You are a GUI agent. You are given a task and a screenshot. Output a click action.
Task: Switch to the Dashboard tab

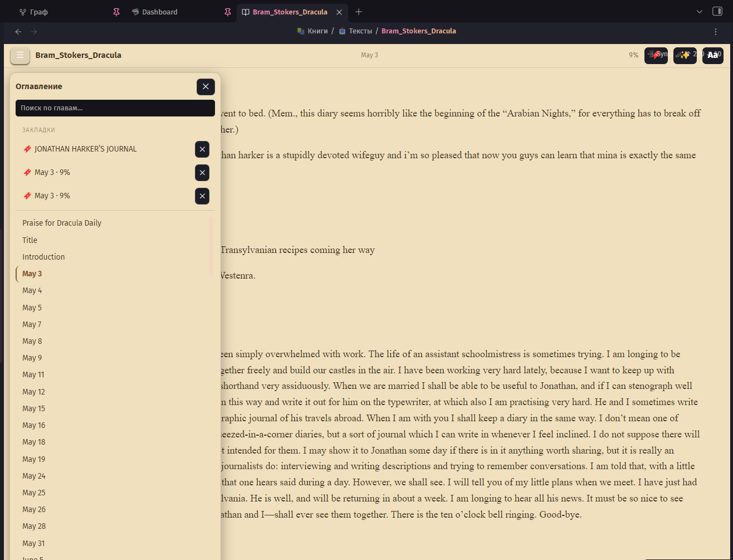pos(160,12)
